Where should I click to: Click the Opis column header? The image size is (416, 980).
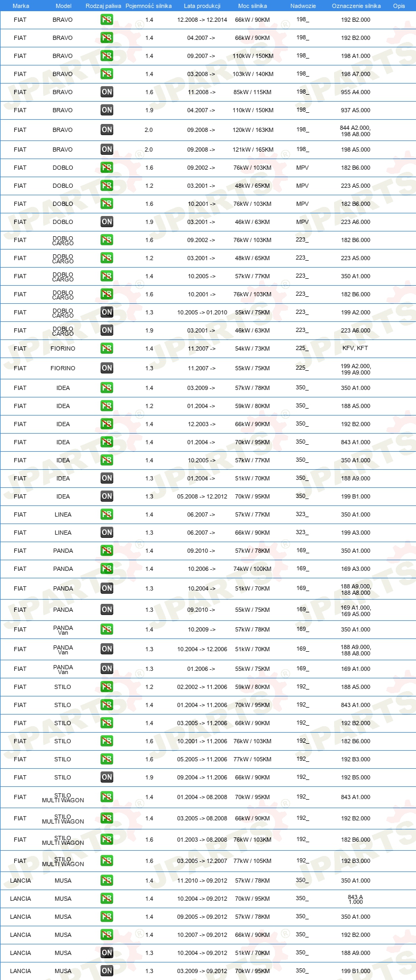399,6
